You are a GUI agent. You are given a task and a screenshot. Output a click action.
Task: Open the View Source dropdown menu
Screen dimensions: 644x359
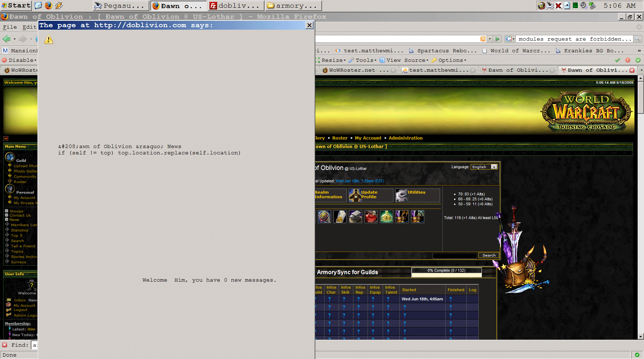click(x=404, y=60)
